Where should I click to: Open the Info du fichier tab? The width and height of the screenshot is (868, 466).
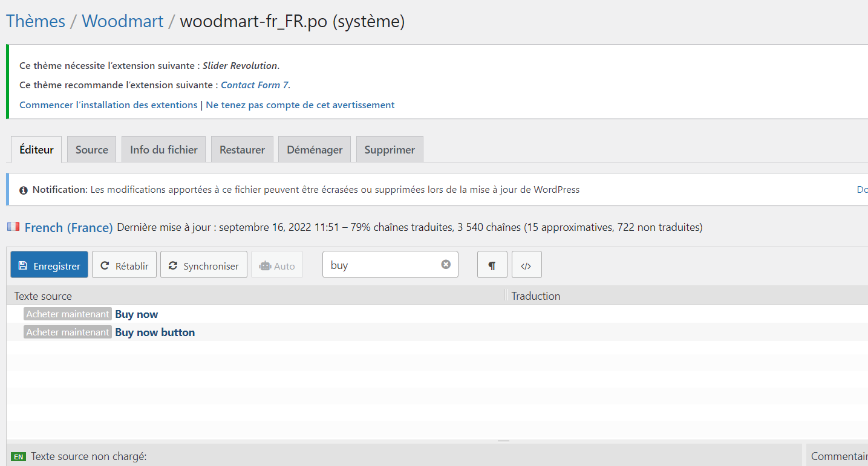click(164, 149)
